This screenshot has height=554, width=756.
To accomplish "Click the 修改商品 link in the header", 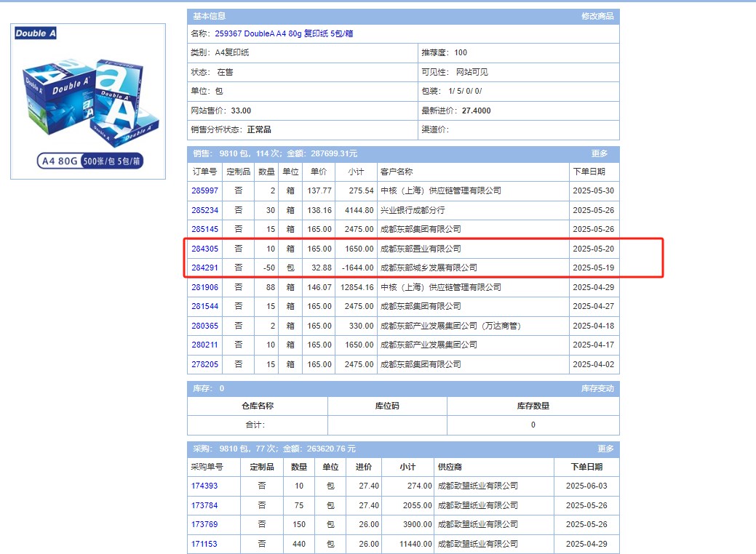I will 597,16.
